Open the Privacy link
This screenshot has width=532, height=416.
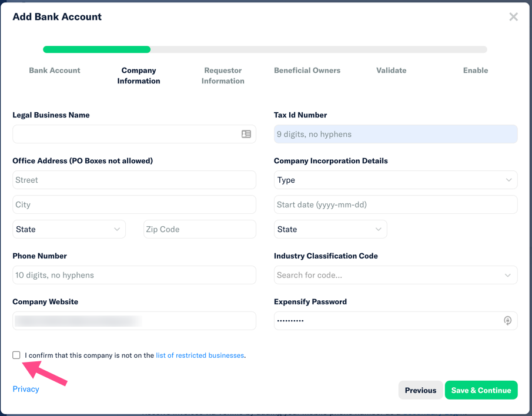[26, 388]
